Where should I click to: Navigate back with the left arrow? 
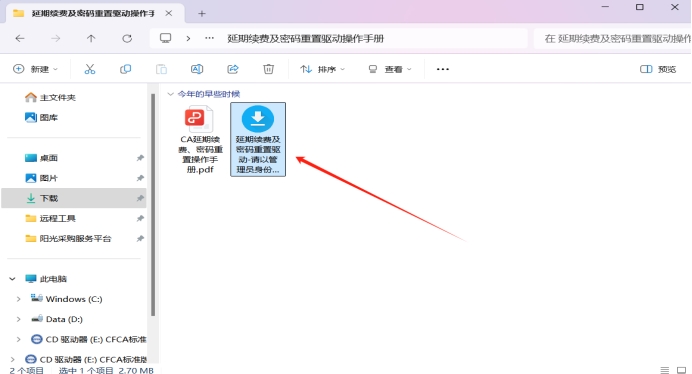[x=20, y=38]
